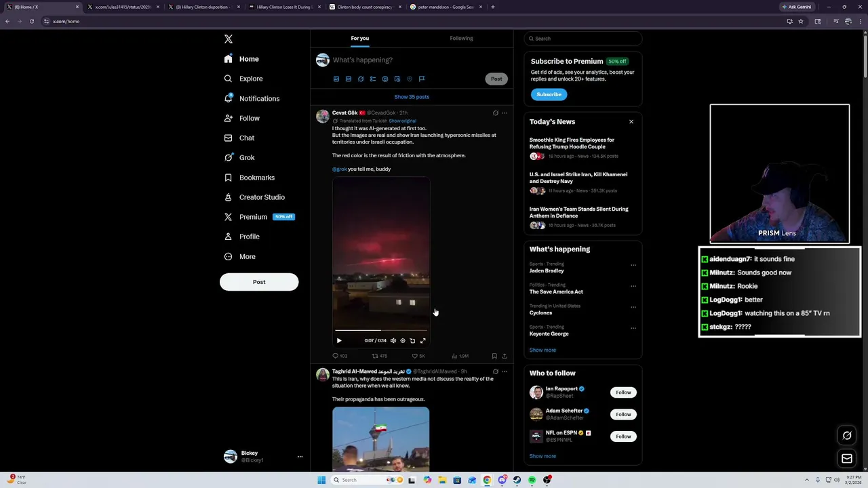Open the X logo home icon
Screen dimensions: 868x488
click(229, 39)
